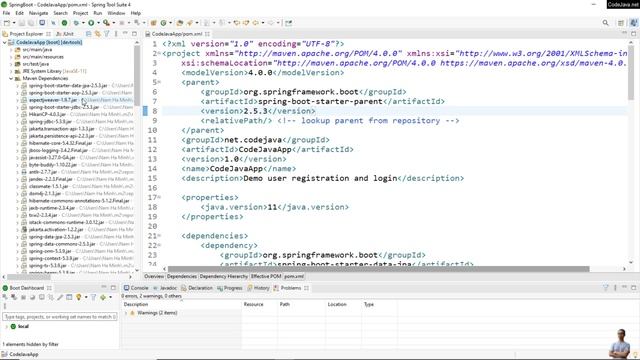Click the Boot Dashboard filter funnel icon

93,297
